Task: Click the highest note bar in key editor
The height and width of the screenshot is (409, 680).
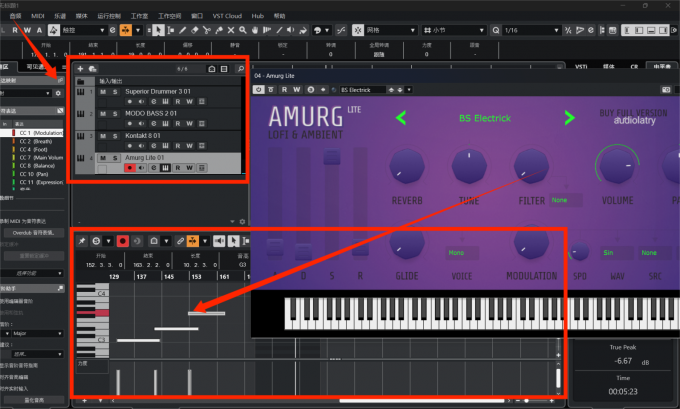Action: click(206, 313)
